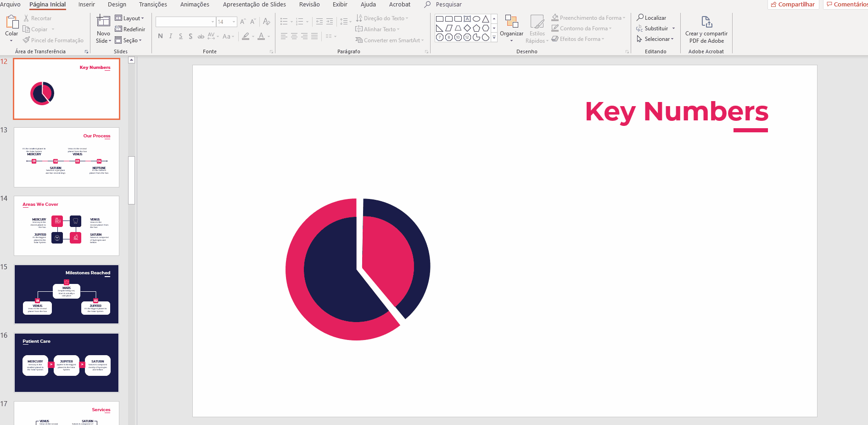The image size is (868, 425).
Task: Switch to the Inserir tab
Action: click(87, 5)
